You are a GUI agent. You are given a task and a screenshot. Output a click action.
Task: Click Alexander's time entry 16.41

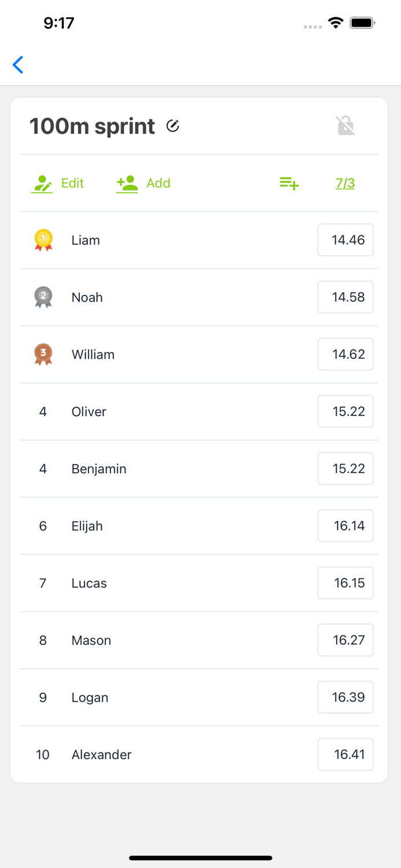coord(345,755)
